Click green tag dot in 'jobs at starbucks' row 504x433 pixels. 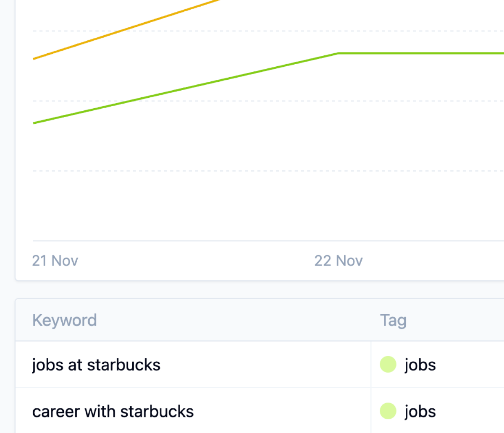pos(388,365)
